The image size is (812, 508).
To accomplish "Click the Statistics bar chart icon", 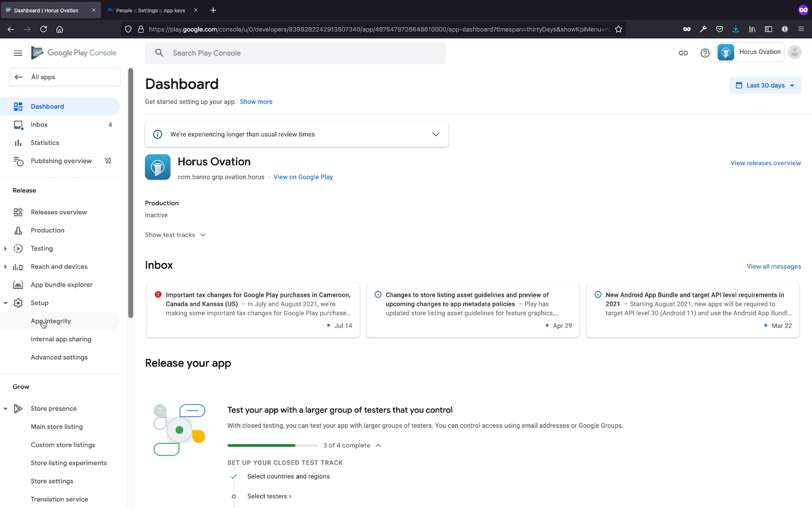I will click(18, 143).
